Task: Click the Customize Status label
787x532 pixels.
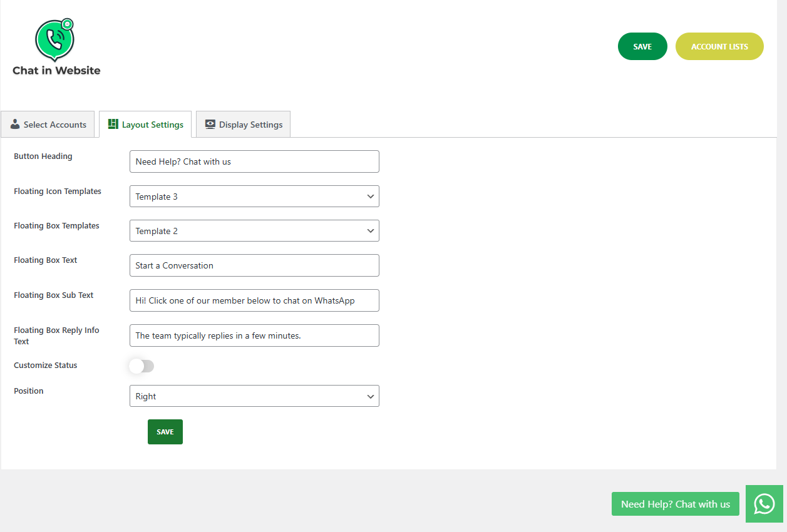Action: [46, 366]
